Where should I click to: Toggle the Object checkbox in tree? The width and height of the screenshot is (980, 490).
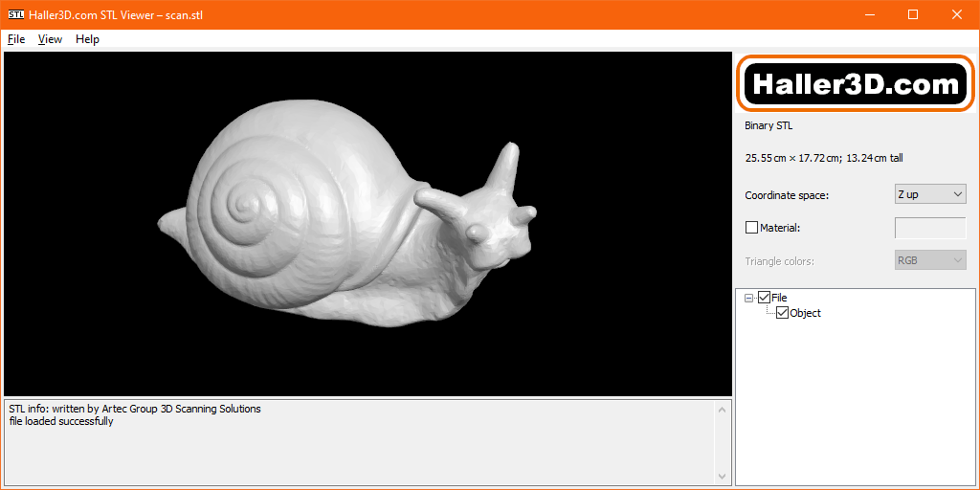(782, 313)
